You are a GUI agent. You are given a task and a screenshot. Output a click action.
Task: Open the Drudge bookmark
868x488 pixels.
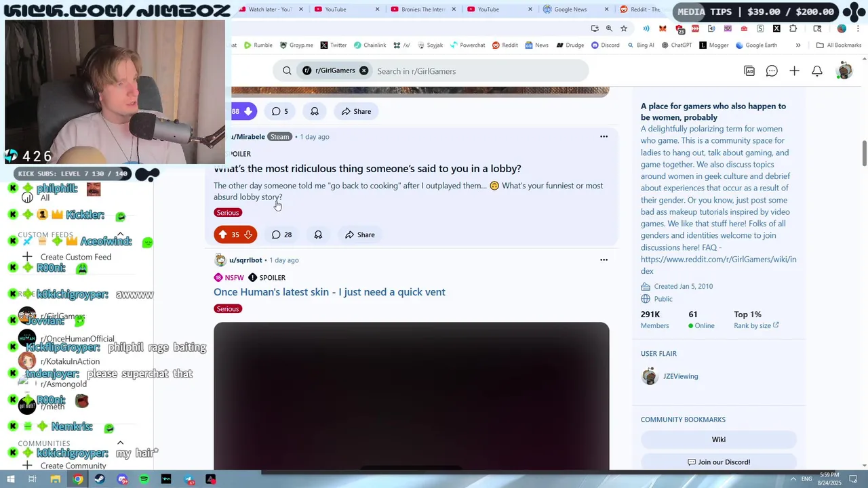(570, 45)
